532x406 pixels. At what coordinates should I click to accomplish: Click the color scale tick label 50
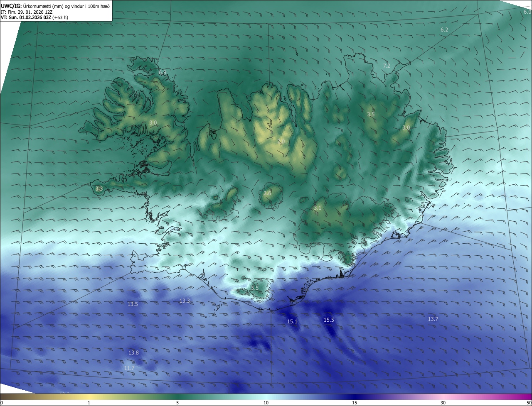tap(529, 403)
